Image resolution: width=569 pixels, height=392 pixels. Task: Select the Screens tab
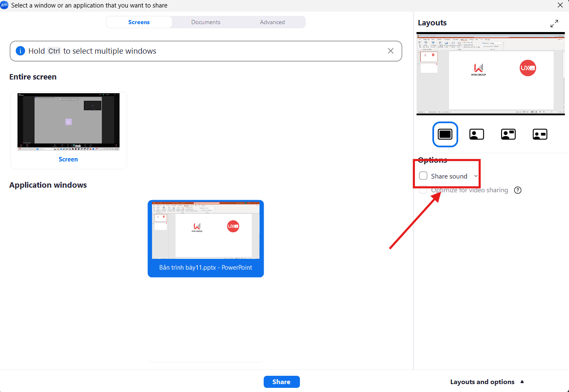[x=139, y=22]
